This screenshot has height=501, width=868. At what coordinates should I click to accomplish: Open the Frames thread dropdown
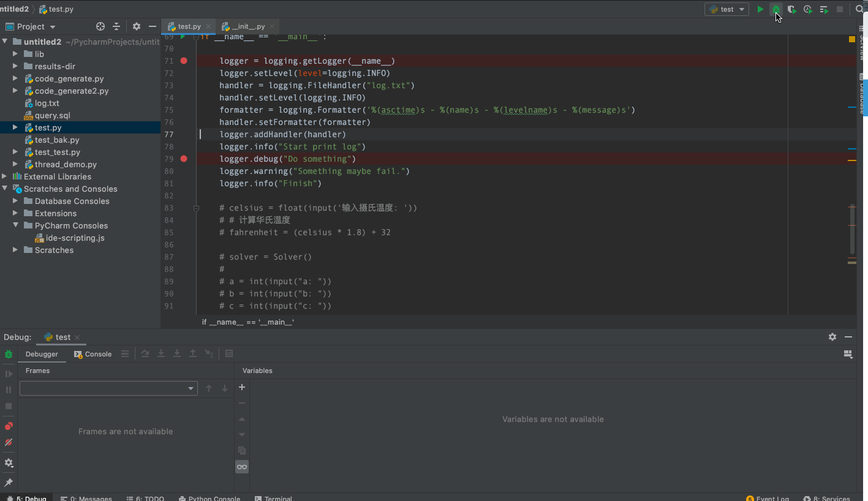[x=108, y=388]
